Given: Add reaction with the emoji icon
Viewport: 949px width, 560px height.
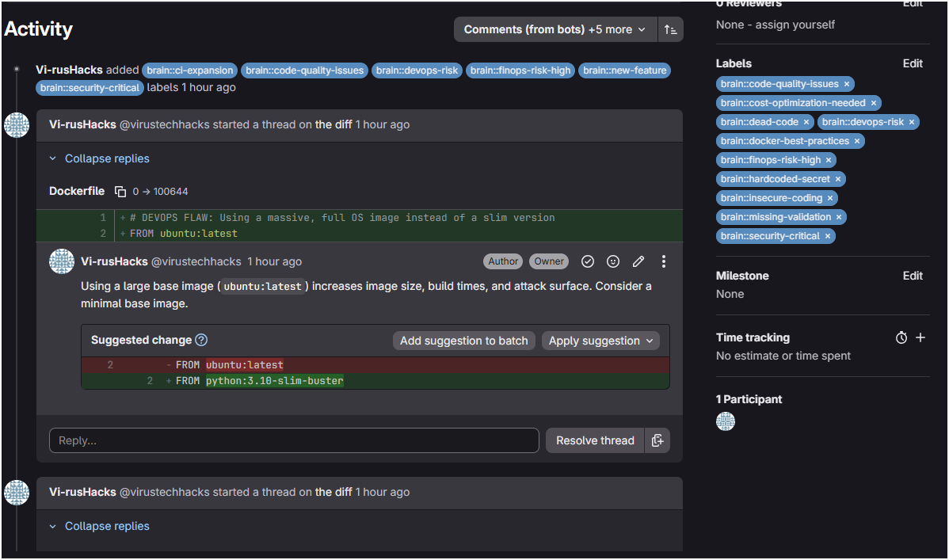Looking at the screenshot, I should (x=613, y=261).
